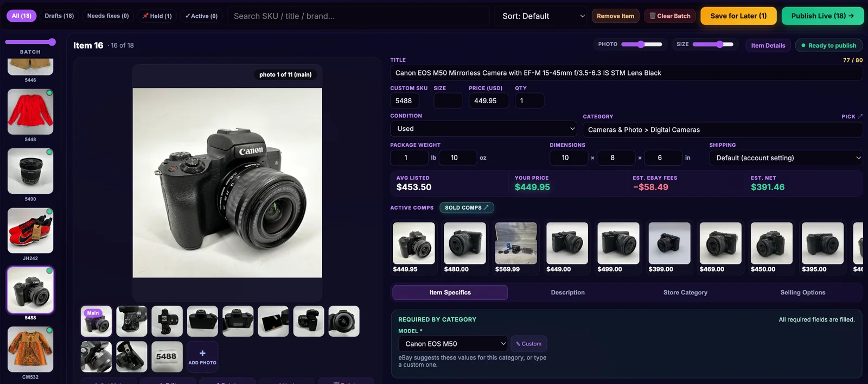Open SOLD COMPS link
868x384 pixels.
tap(467, 207)
